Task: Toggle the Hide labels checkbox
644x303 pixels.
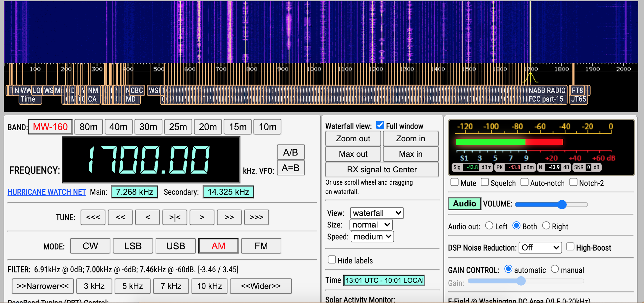Action: [x=332, y=259]
